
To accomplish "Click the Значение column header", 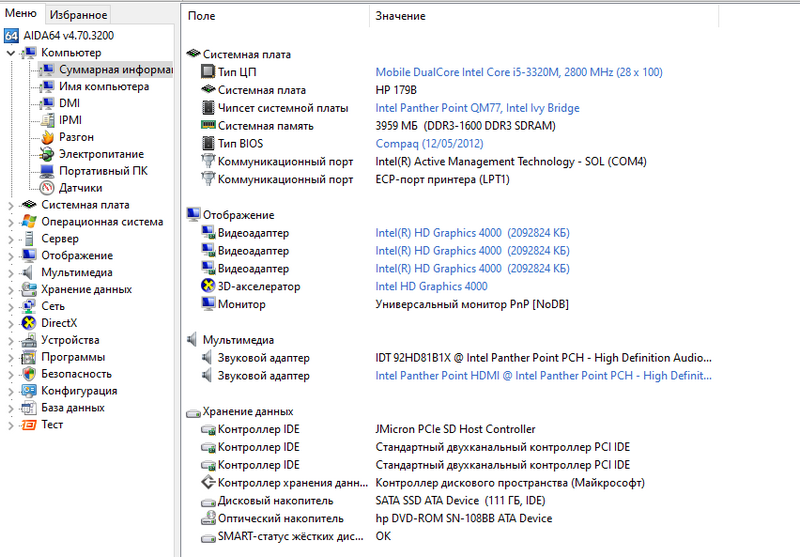I will pyautogui.click(x=400, y=17).
